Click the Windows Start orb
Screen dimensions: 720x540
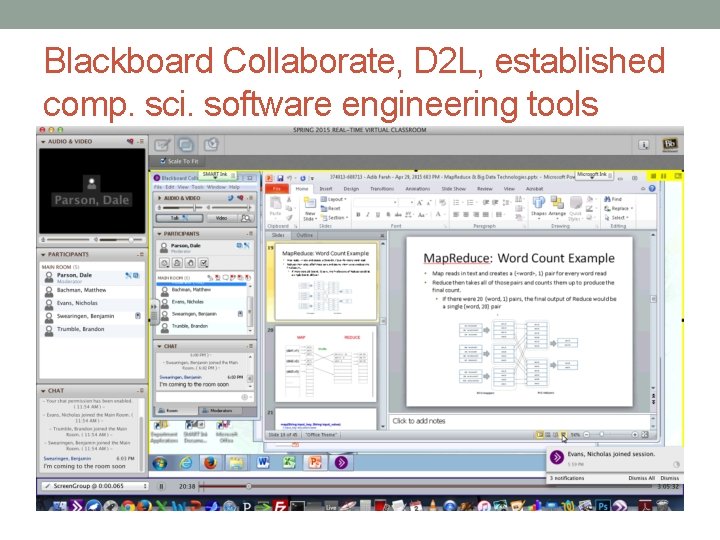tap(160, 463)
